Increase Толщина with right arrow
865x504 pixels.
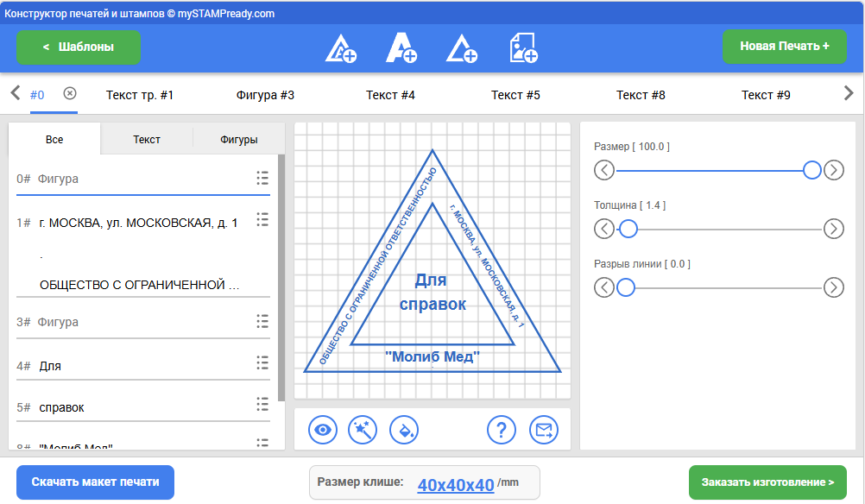coord(834,229)
